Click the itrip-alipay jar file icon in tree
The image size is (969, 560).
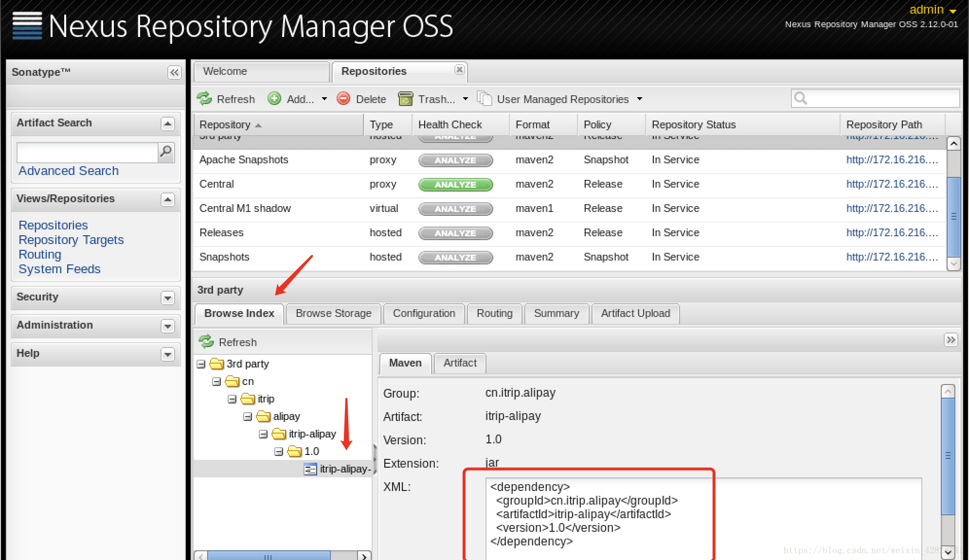[x=310, y=469]
